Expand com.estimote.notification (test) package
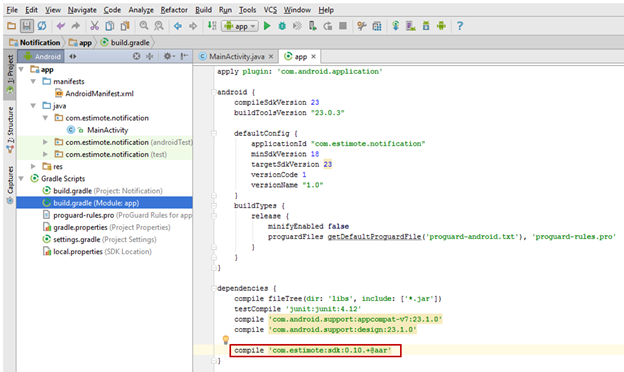624x372 pixels. click(45, 154)
